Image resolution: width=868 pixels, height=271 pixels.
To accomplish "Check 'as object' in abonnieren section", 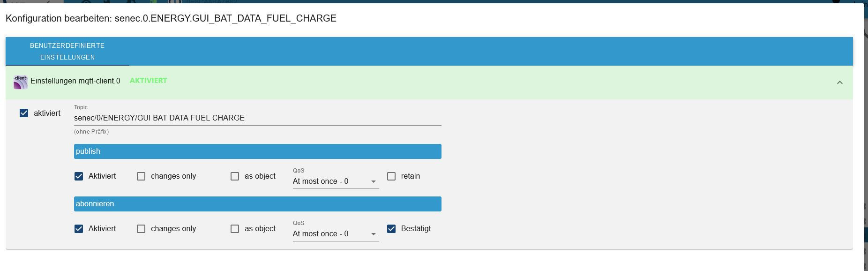I will pos(235,229).
